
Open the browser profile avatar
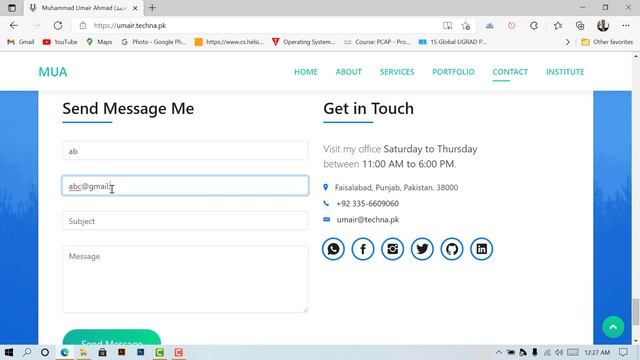603,26
